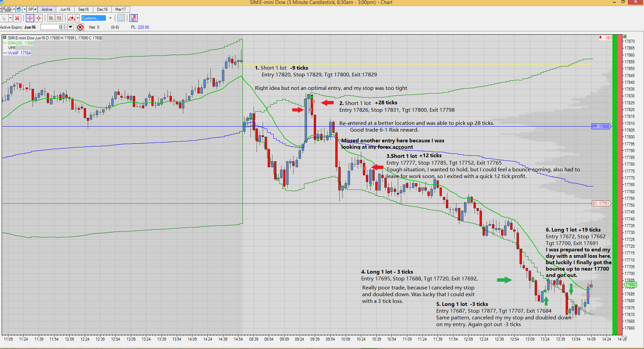Expand the SP symbol dropdown arrow
Image resolution: width=644 pixels, height=349 pixels.
pos(35,9)
